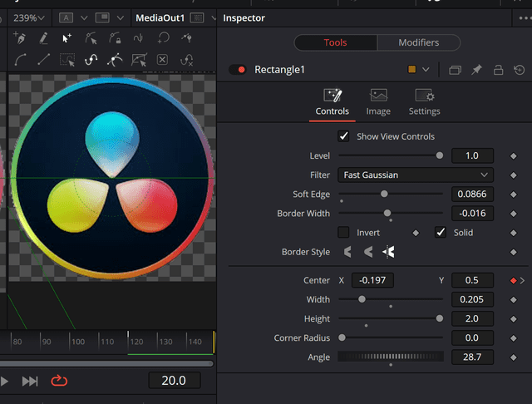The width and height of the screenshot is (532, 404).
Task: Adjust the Level slider handle
Action: 440,155
